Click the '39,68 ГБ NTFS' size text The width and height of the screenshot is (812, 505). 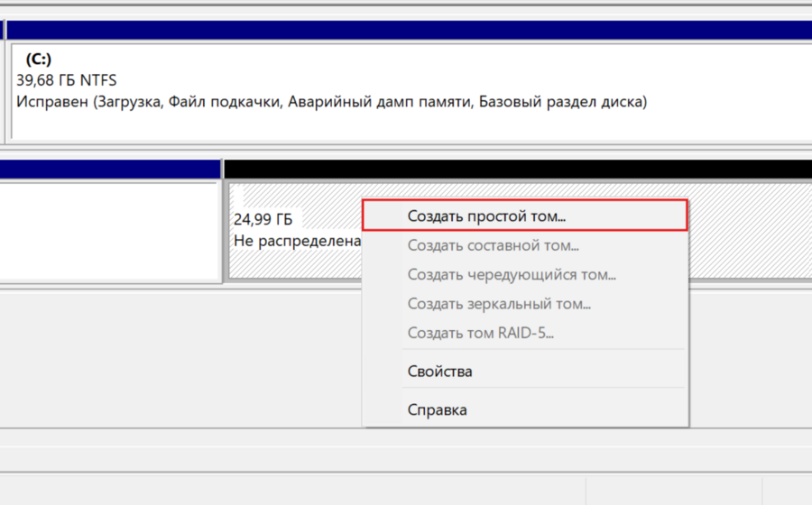pyautogui.click(x=67, y=80)
